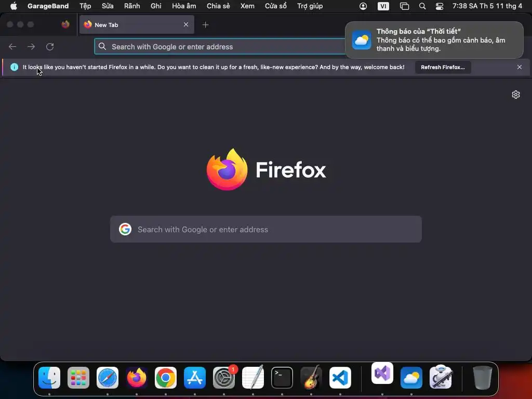
Task: Open the Xem menu
Action: click(247, 6)
